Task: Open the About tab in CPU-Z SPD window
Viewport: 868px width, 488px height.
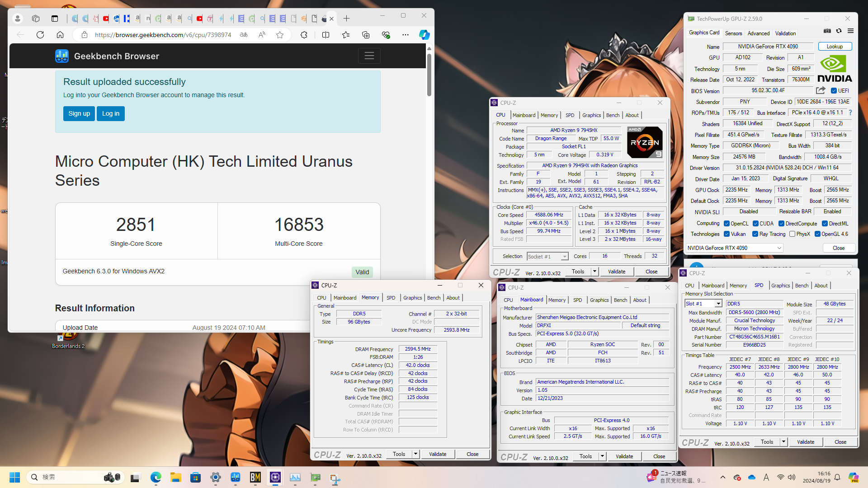Action: tap(821, 286)
